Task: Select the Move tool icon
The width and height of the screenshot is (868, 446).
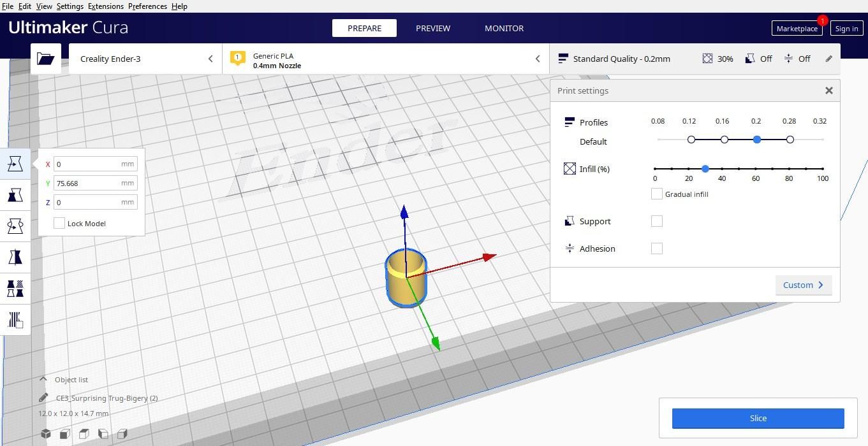Action: tap(15, 164)
